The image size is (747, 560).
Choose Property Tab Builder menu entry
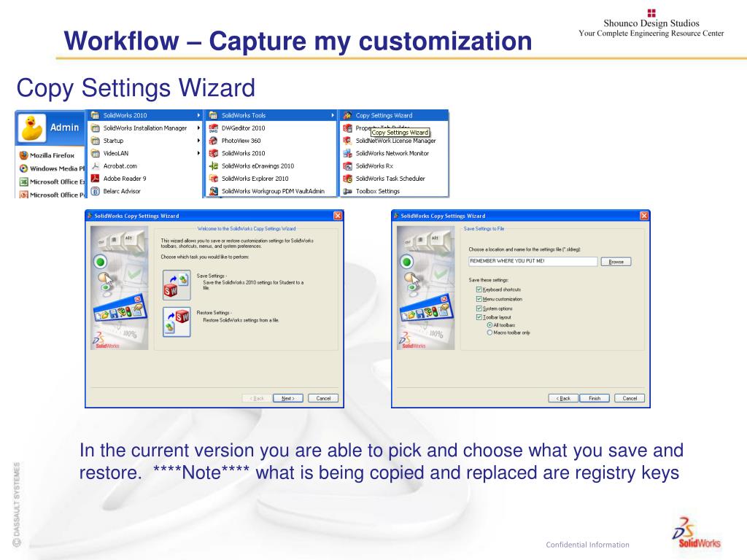(395, 128)
